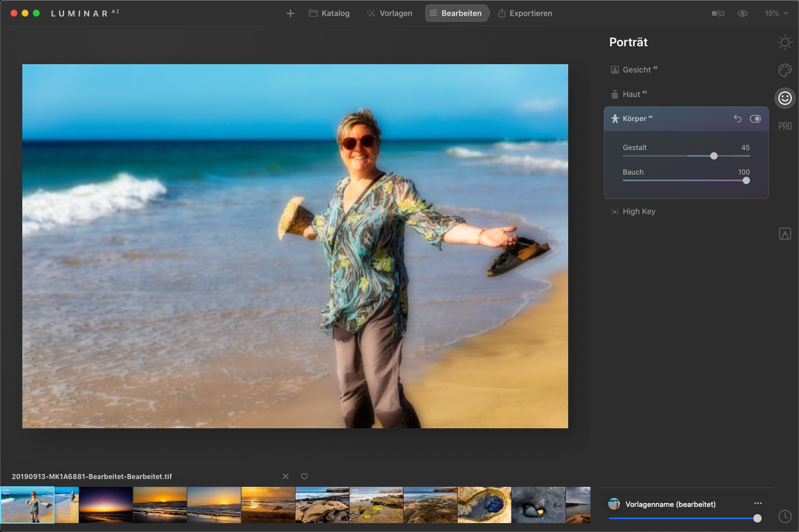Reset the Körper tool with undo arrow
The width and height of the screenshot is (799, 532).
coord(737,119)
